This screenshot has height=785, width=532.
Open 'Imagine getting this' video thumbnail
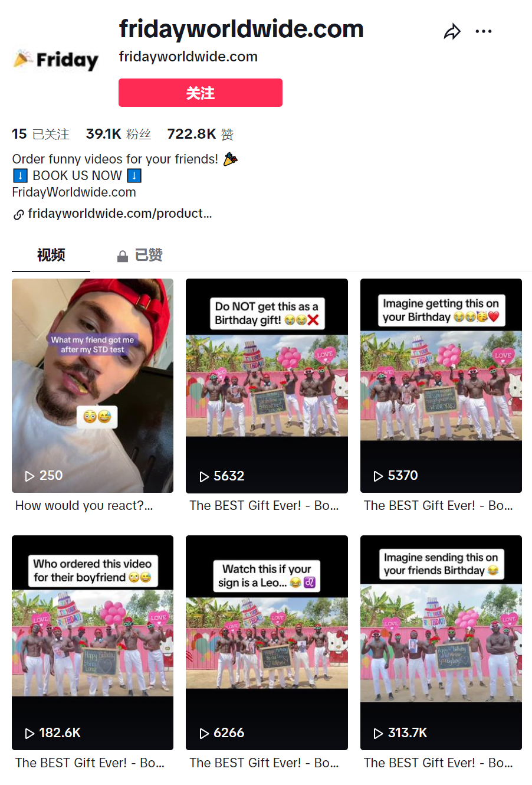[x=441, y=385]
